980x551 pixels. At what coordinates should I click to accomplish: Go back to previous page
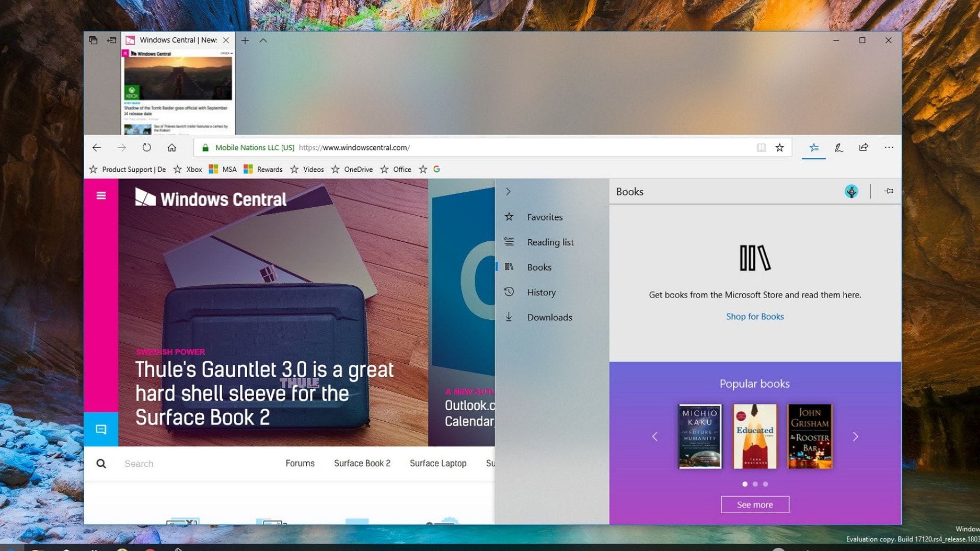coord(96,147)
